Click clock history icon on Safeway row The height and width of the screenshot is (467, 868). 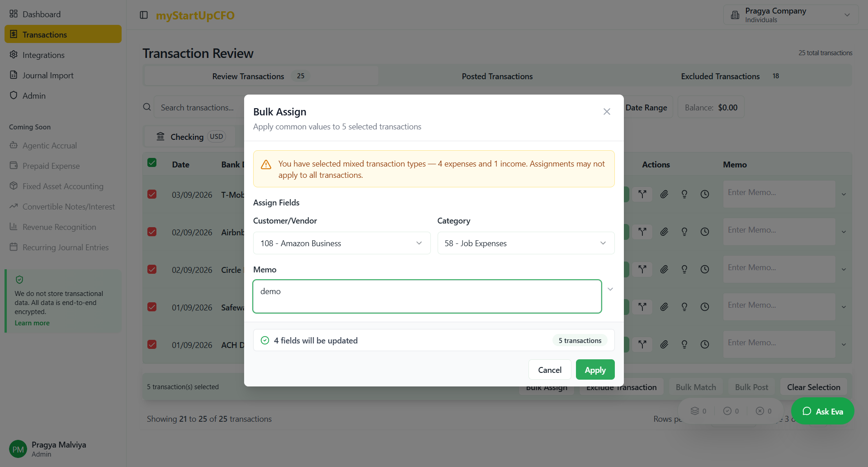click(x=704, y=307)
